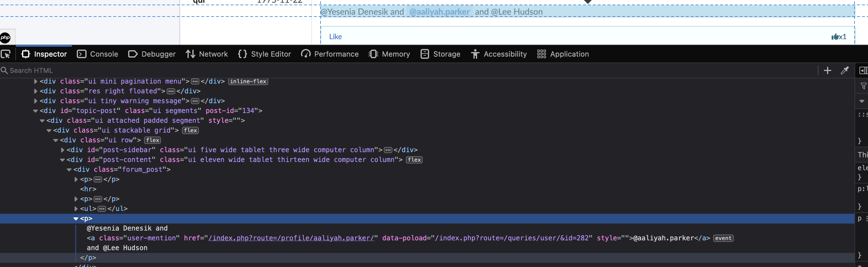Select the eyedropper color grabber tool
The height and width of the screenshot is (267, 868).
point(844,70)
